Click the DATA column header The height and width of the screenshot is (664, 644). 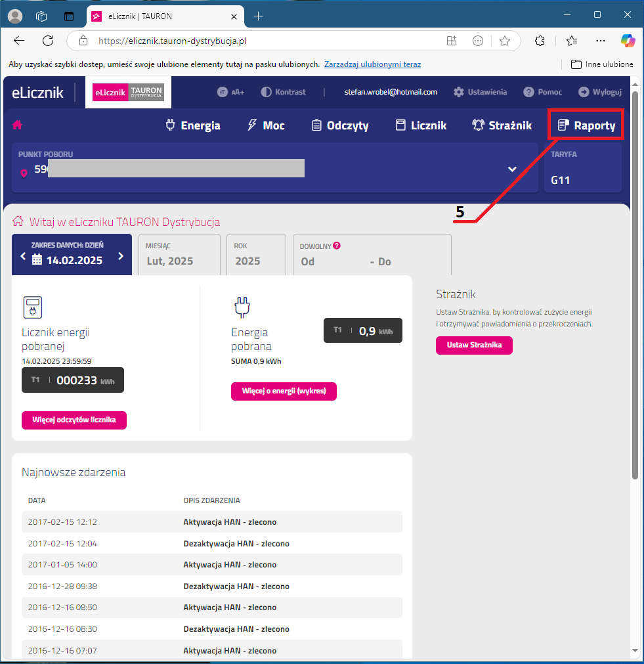point(36,500)
